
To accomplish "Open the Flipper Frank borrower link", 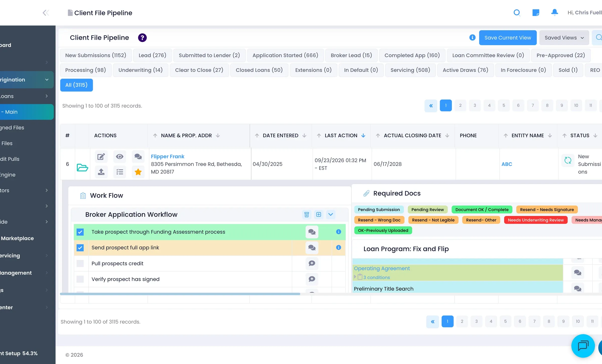I will click(168, 157).
